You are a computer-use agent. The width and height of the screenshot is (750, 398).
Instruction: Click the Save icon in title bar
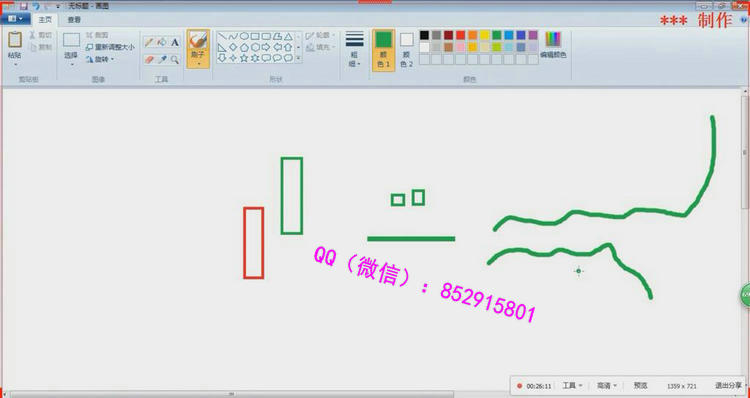coord(23,6)
